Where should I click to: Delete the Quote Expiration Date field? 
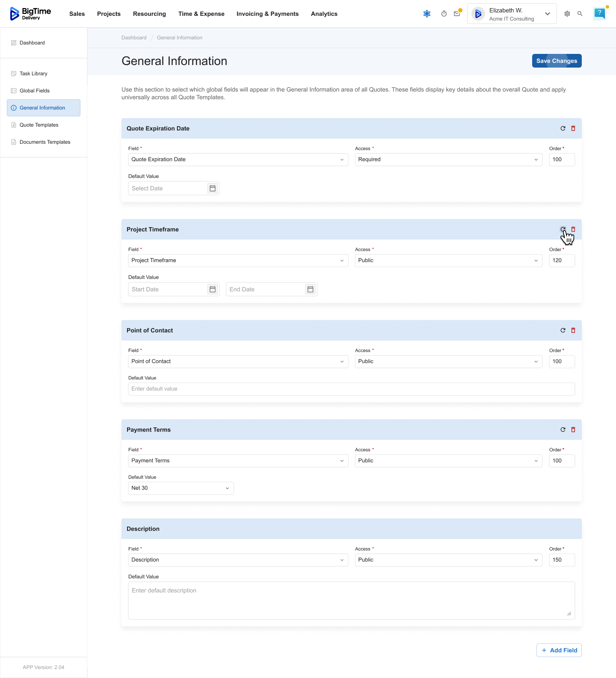(573, 128)
